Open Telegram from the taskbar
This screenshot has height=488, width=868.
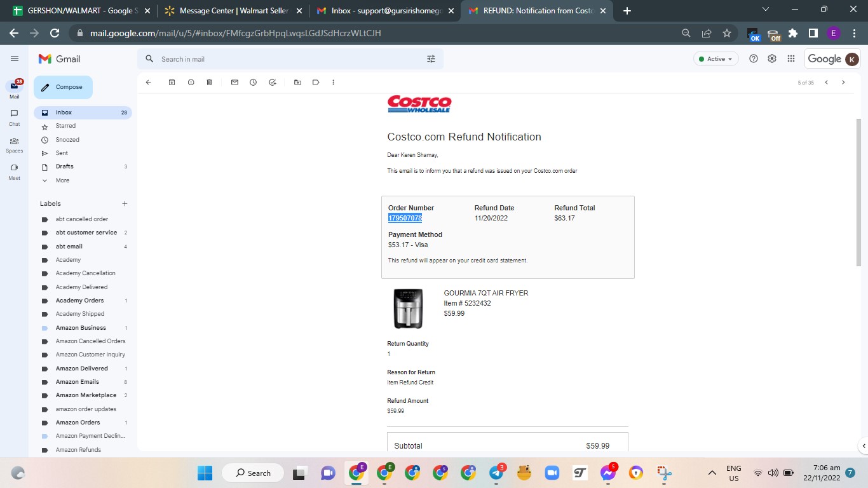pos(497,473)
